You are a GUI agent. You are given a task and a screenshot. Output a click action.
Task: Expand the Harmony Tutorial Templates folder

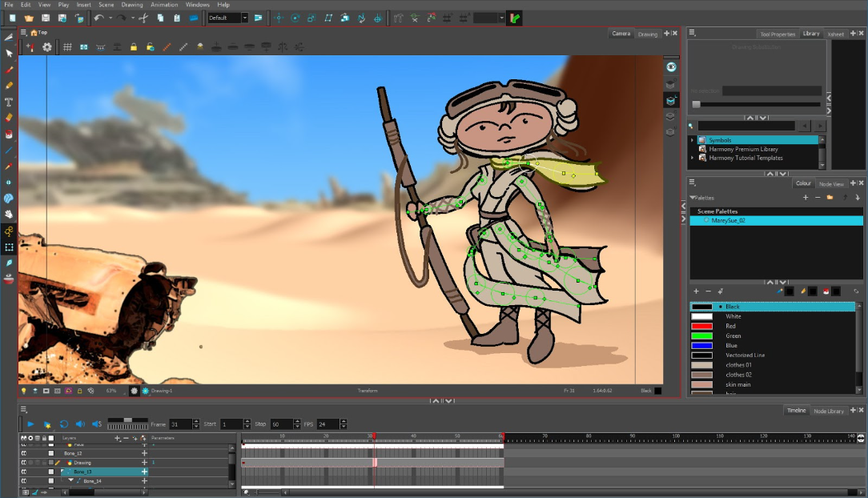point(692,158)
